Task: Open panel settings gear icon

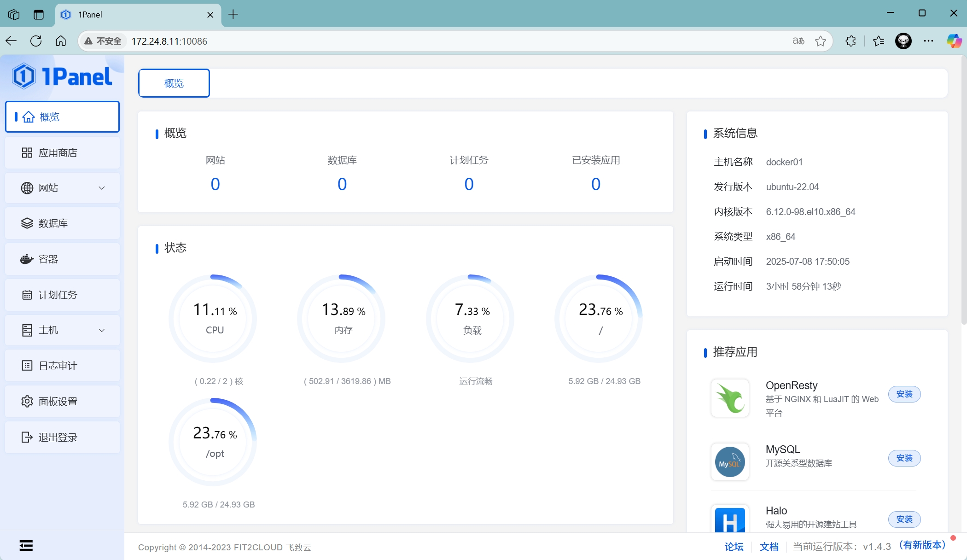Action: coord(27,401)
